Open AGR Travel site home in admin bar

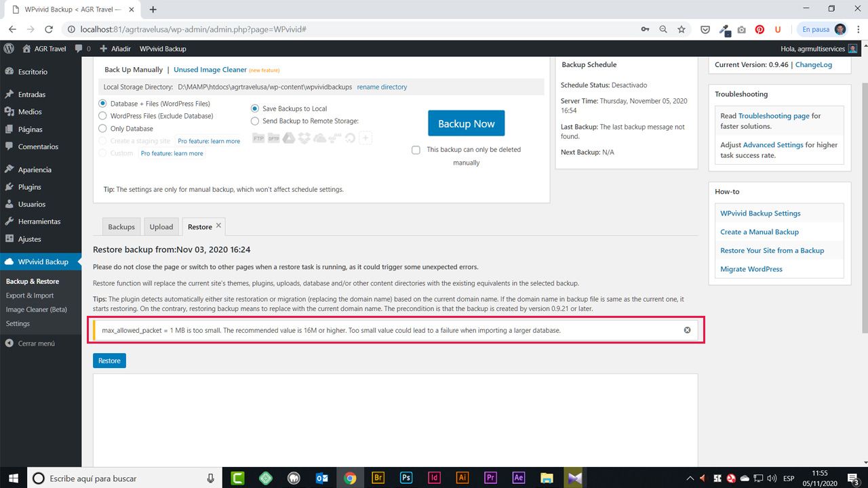click(x=44, y=49)
